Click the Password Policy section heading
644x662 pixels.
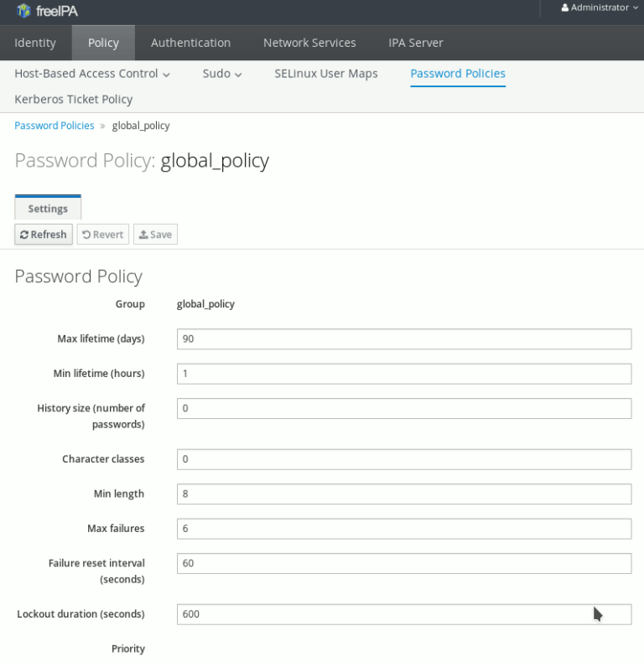79,277
